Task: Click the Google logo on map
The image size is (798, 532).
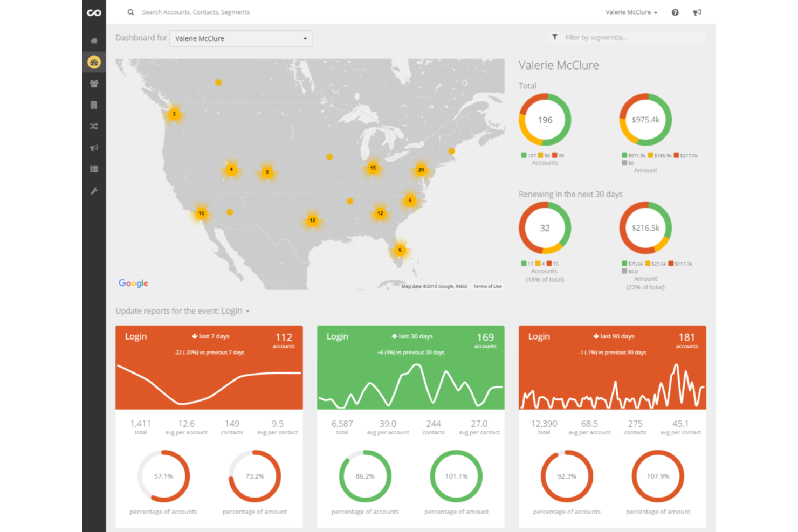Action: pyautogui.click(x=133, y=283)
